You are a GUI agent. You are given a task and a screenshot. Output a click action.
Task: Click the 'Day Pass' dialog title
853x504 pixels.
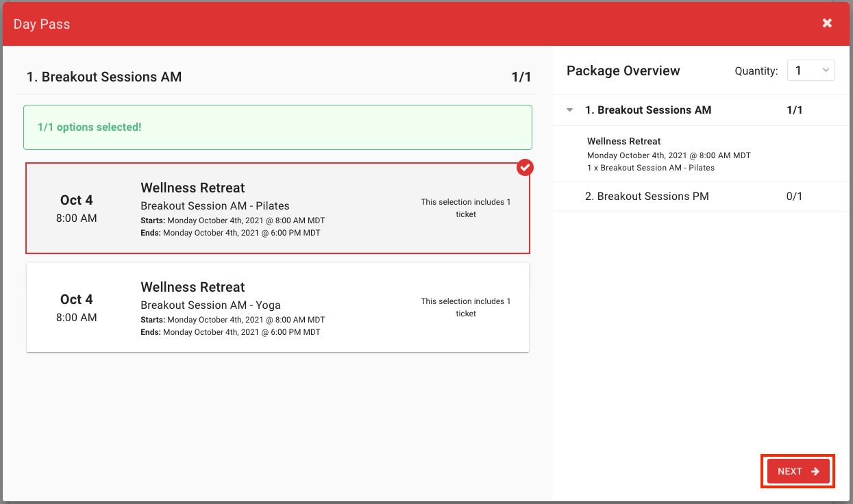point(42,24)
